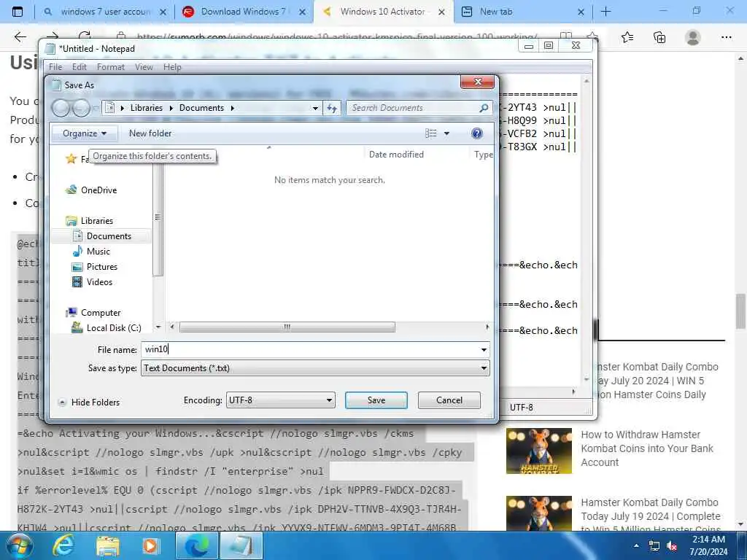Open Windows Explorer folder icon on taskbar
The height and width of the screenshot is (560, 747).
[108, 545]
